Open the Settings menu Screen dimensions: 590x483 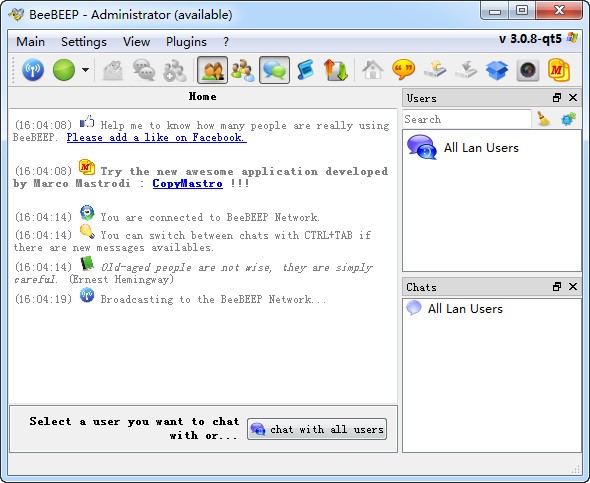click(x=84, y=42)
